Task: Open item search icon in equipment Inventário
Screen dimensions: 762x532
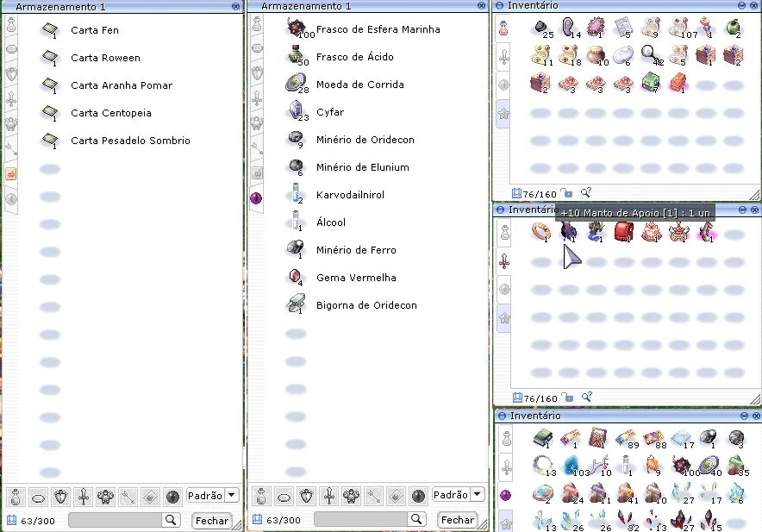Action: [x=586, y=397]
